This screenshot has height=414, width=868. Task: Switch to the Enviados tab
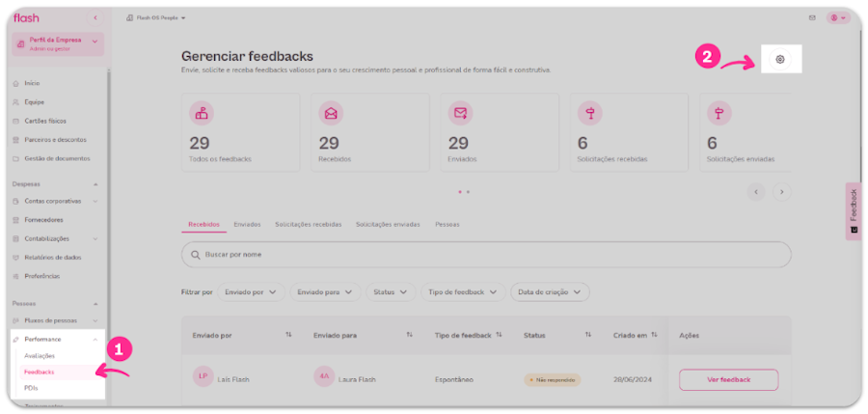pyautogui.click(x=247, y=225)
